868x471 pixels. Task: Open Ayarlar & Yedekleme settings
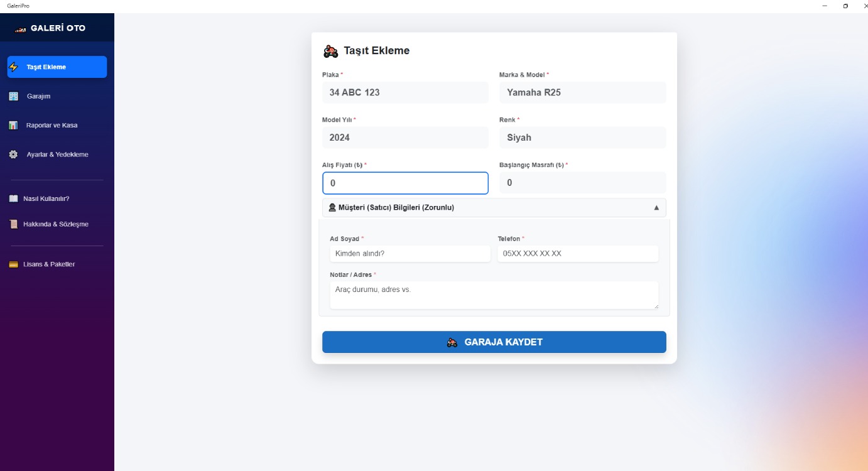coord(57,154)
